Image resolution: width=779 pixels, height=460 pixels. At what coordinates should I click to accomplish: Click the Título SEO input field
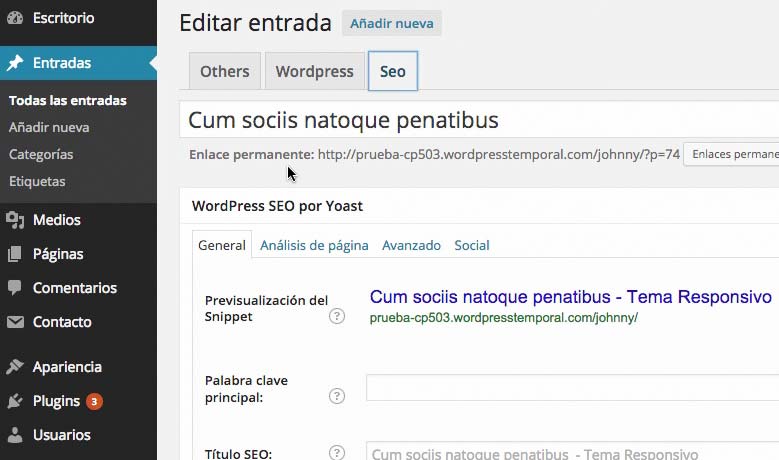572,451
